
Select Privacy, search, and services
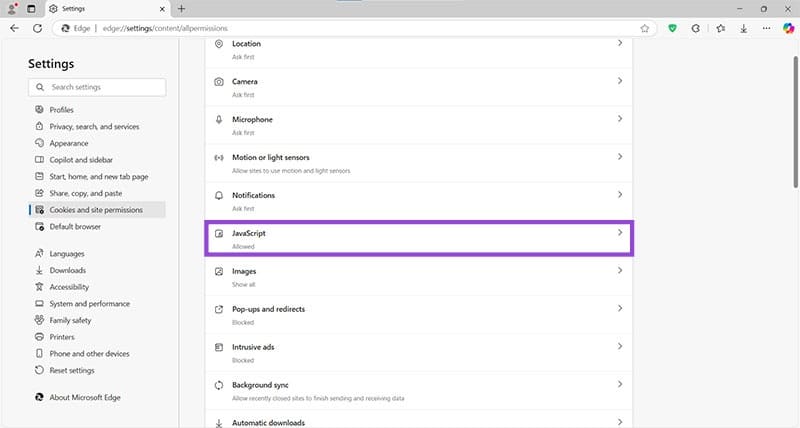coord(94,127)
